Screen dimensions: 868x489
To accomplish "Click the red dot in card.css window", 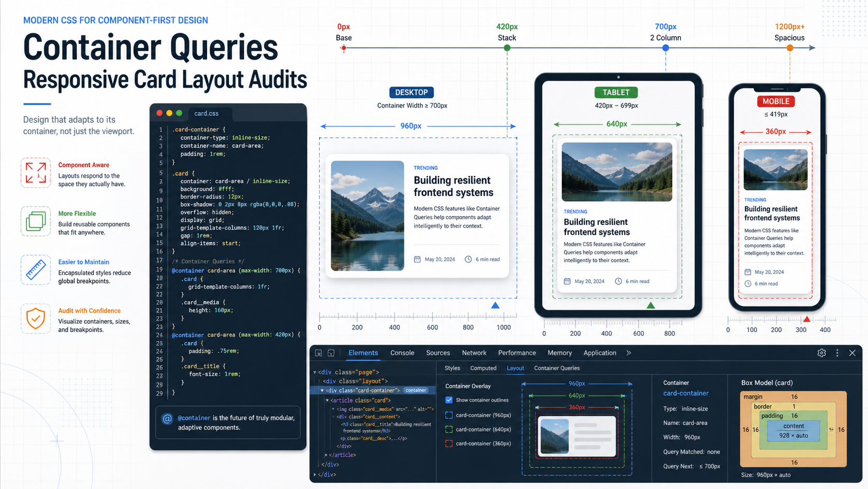I will [159, 113].
